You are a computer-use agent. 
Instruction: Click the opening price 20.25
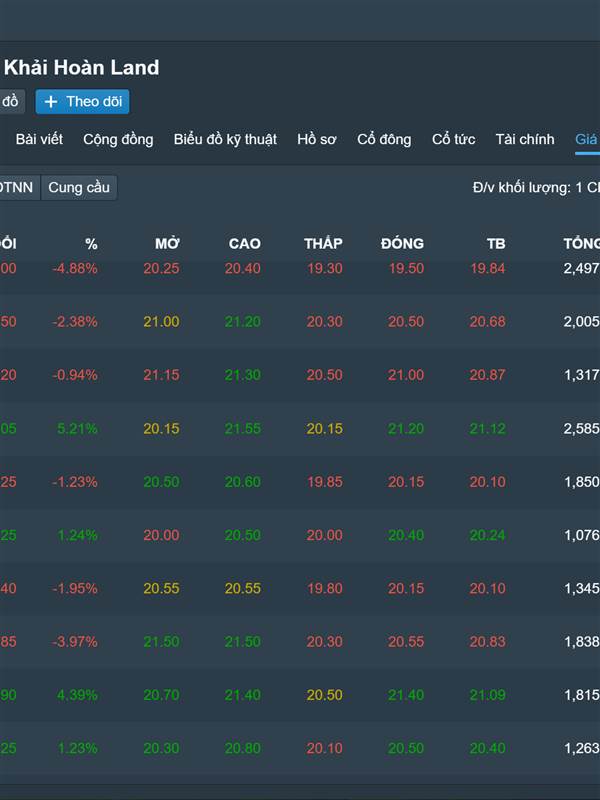click(161, 268)
